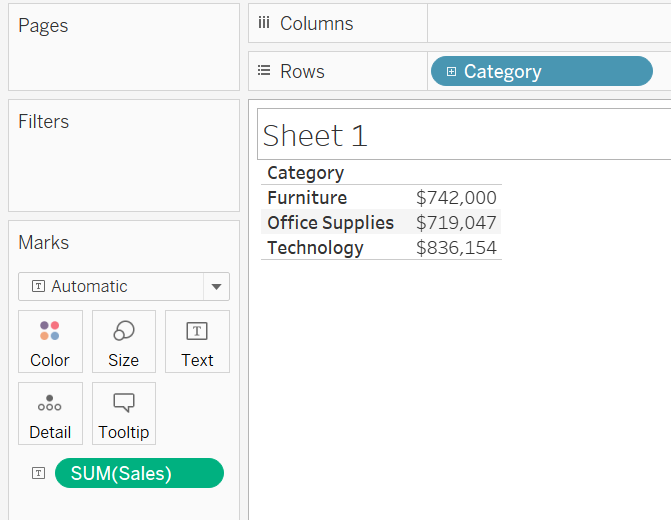
Task: Click the $742,000 sales value
Action: [456, 198]
